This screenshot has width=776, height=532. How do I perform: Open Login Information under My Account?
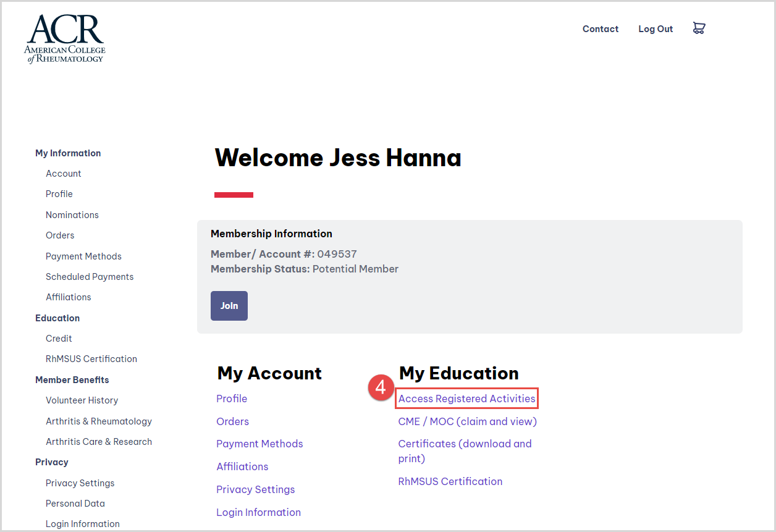pos(259,512)
